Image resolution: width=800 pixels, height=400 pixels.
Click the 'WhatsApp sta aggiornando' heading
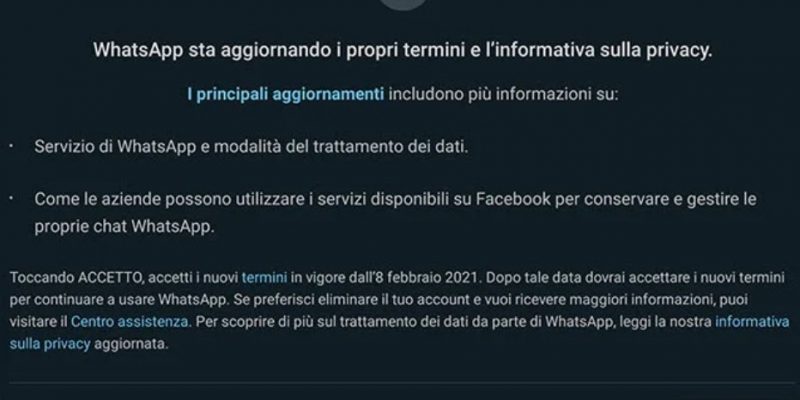pos(402,51)
